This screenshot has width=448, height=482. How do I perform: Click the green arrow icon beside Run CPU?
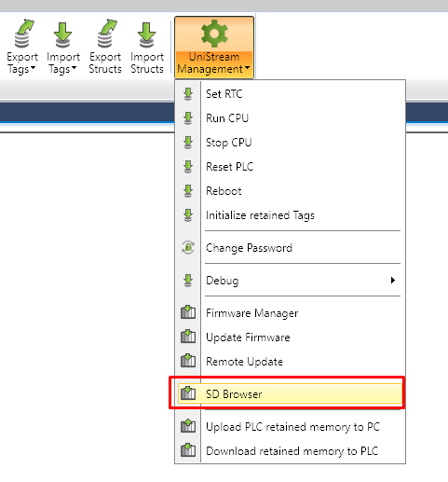[188, 118]
